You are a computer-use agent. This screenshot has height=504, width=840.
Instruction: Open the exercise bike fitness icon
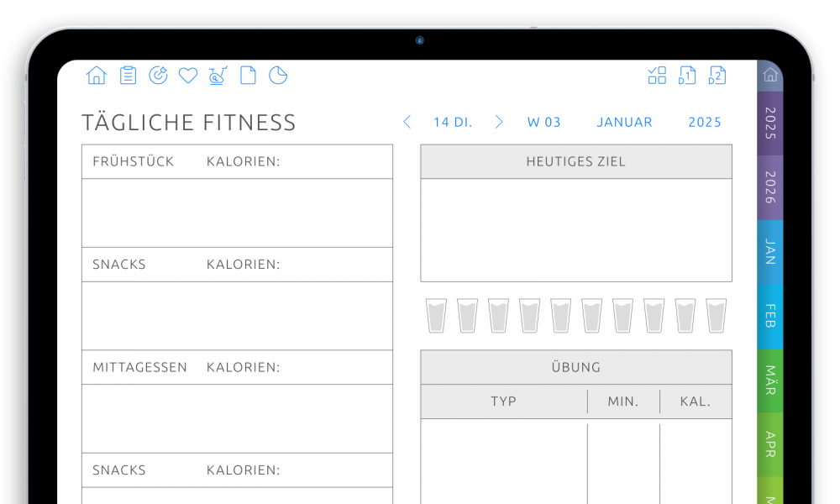click(x=218, y=76)
